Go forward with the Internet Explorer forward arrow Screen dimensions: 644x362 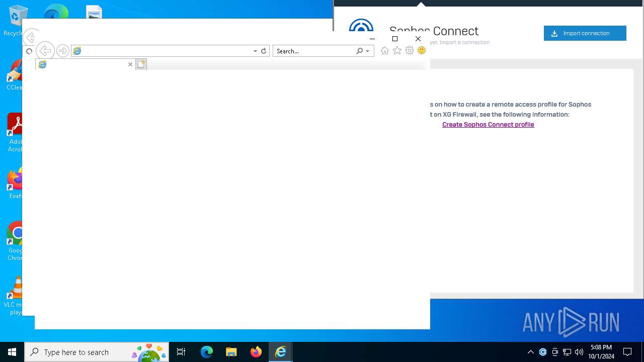[62, 51]
